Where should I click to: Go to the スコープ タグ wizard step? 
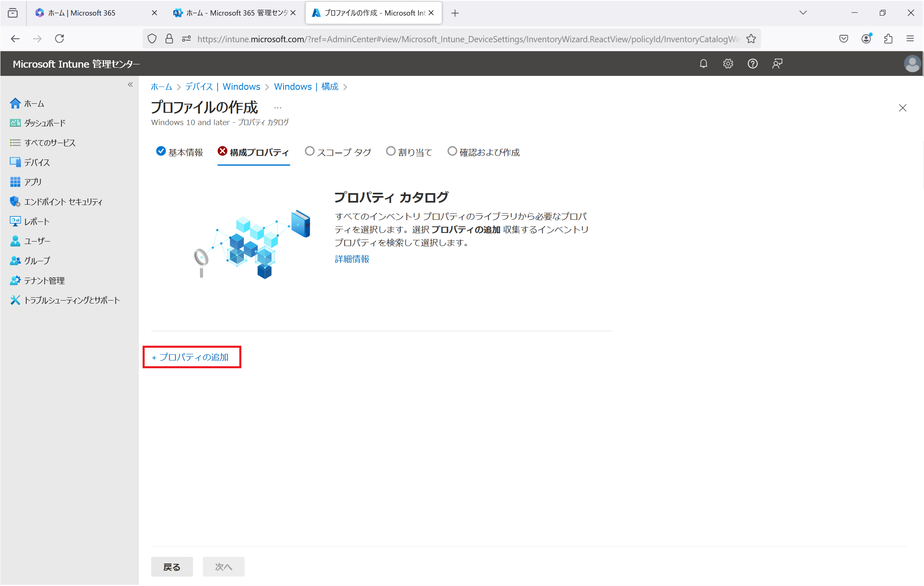coord(338,152)
